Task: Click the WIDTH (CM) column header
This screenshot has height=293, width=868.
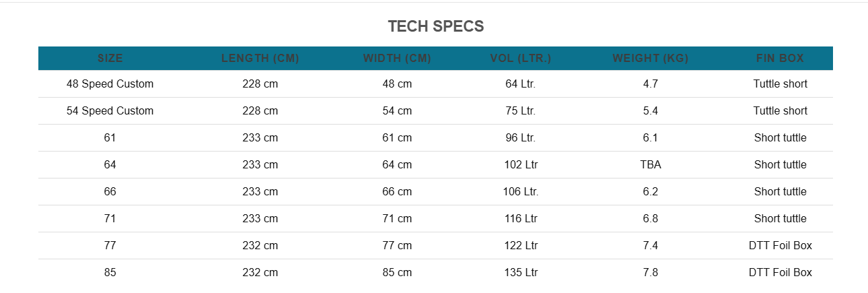Action: [x=397, y=59]
